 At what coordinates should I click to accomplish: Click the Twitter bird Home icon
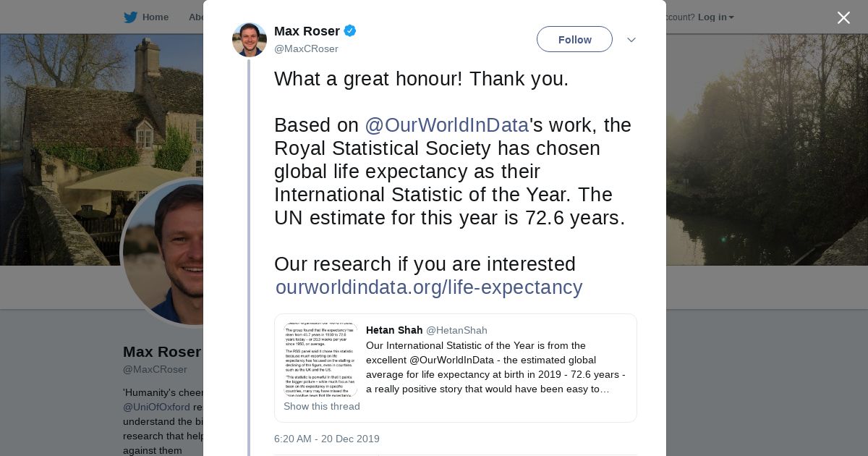point(130,17)
